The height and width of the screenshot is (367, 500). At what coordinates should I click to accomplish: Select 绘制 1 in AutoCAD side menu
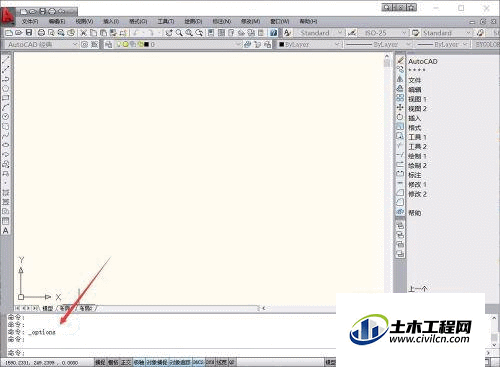click(x=418, y=156)
